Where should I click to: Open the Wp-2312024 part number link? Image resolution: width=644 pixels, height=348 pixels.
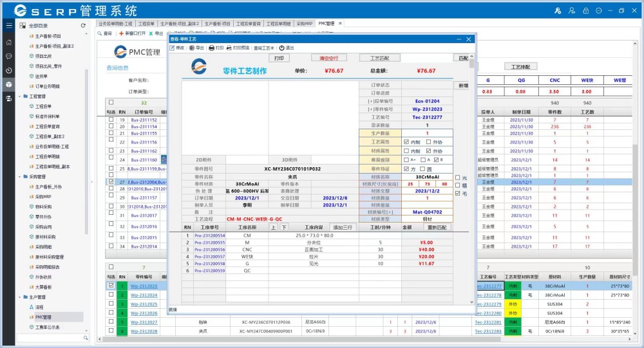pyautogui.click(x=144, y=295)
